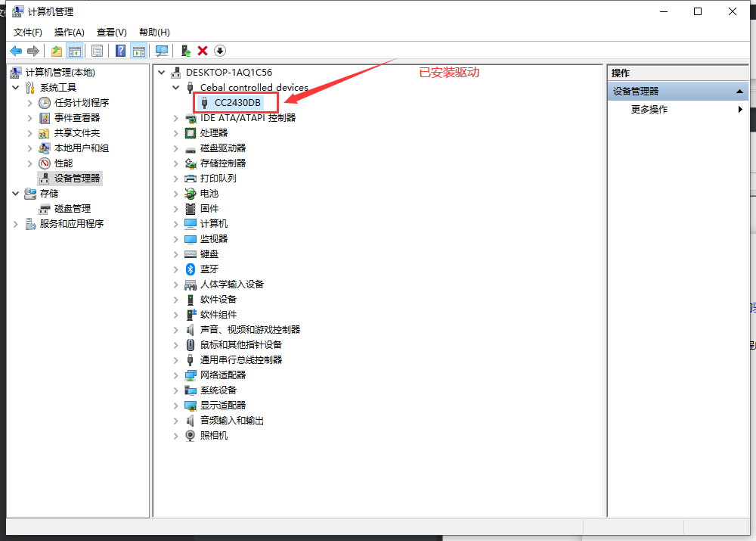The width and height of the screenshot is (756, 541).
Task: Open the Action (操作) menu
Action: [69, 33]
